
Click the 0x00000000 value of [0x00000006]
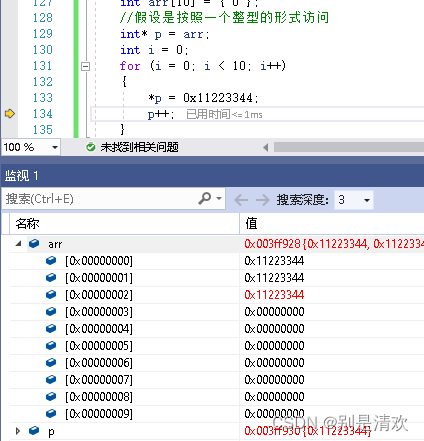click(274, 363)
